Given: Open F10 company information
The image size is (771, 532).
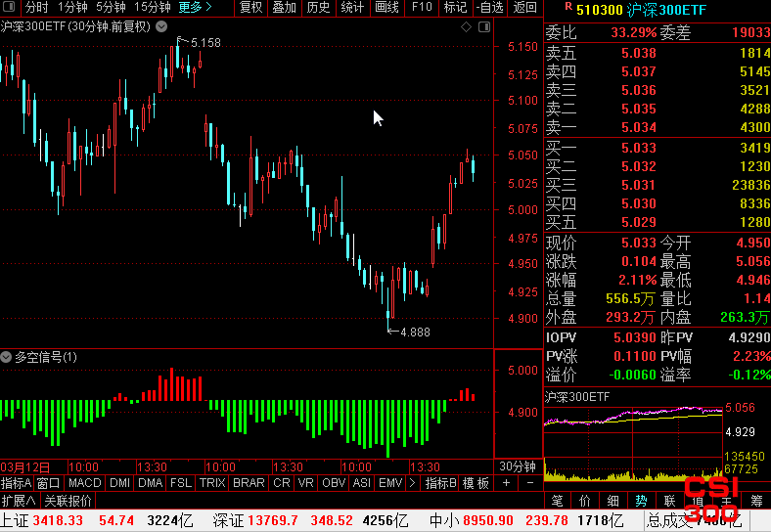Looking at the screenshot, I should pos(422,7).
